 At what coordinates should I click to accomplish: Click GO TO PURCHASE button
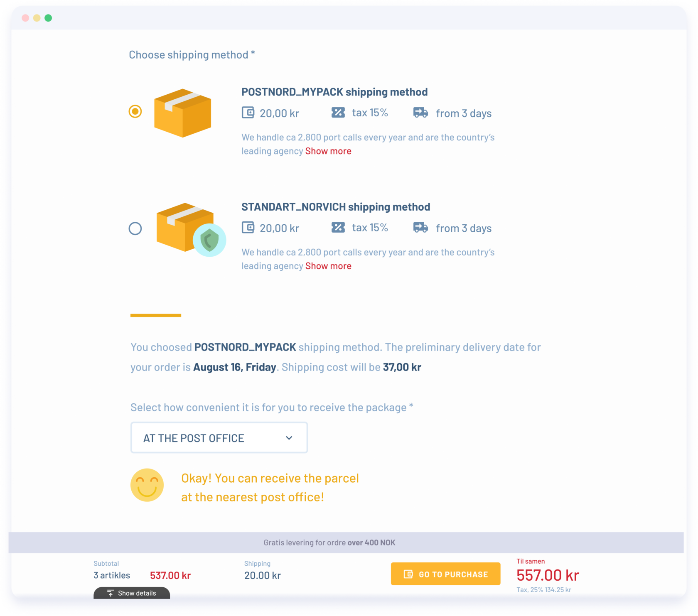coord(445,574)
